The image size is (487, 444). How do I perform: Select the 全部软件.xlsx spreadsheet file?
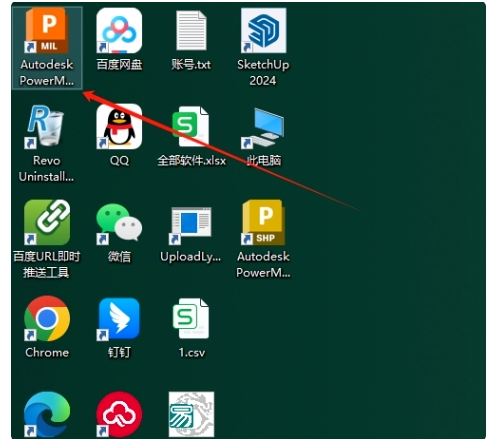tap(191, 127)
